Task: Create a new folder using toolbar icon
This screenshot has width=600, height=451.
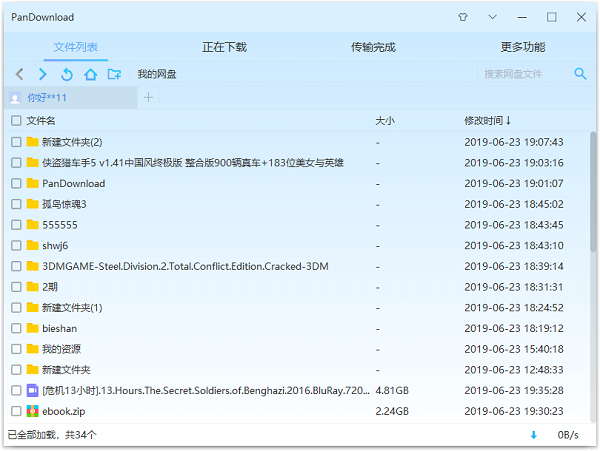Action: click(114, 74)
